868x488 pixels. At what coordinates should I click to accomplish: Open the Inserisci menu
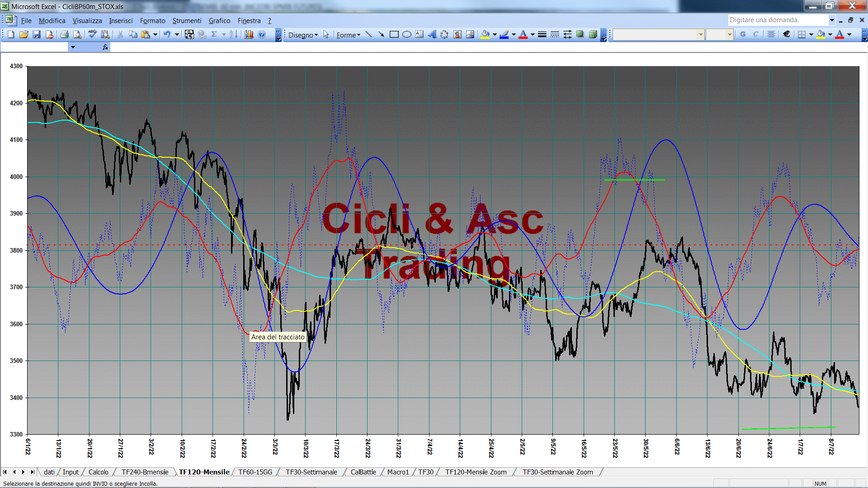coord(121,20)
